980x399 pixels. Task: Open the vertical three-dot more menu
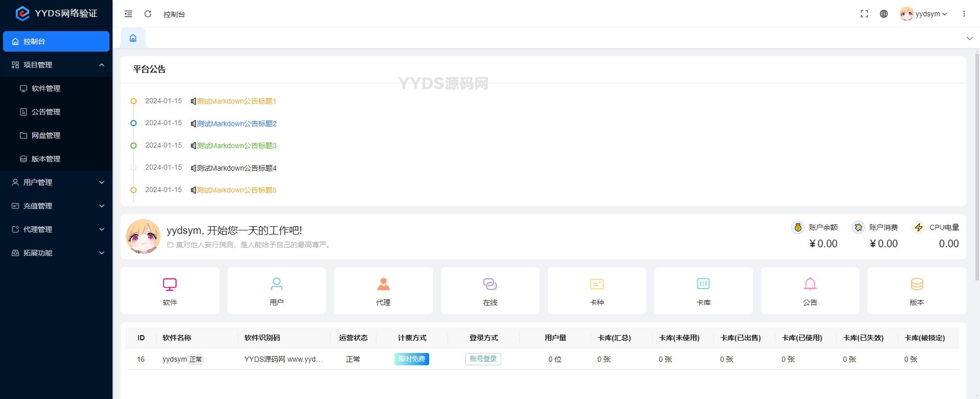click(964, 14)
